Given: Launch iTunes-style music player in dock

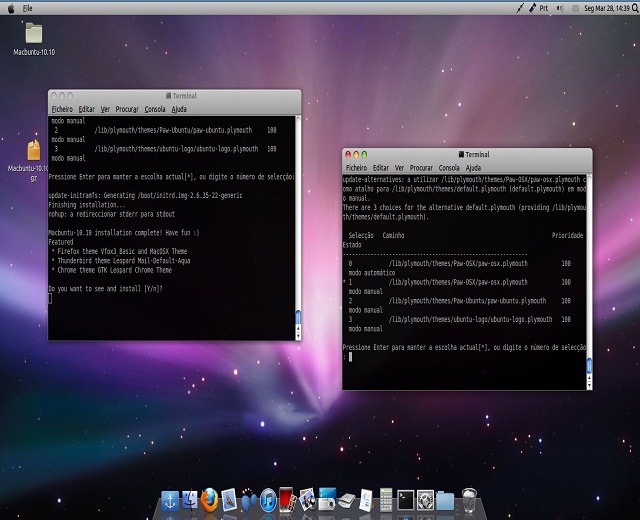Looking at the screenshot, I should coord(268,498).
